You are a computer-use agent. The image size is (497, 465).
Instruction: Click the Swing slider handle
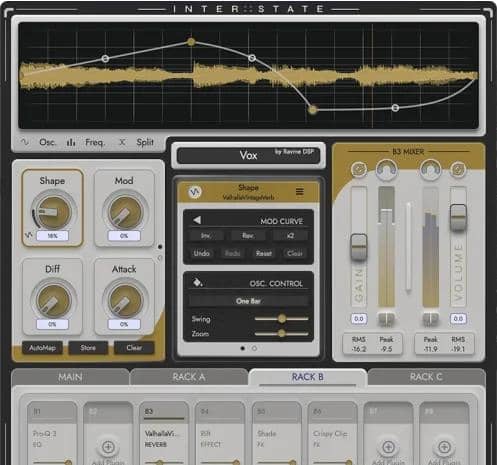pos(282,319)
